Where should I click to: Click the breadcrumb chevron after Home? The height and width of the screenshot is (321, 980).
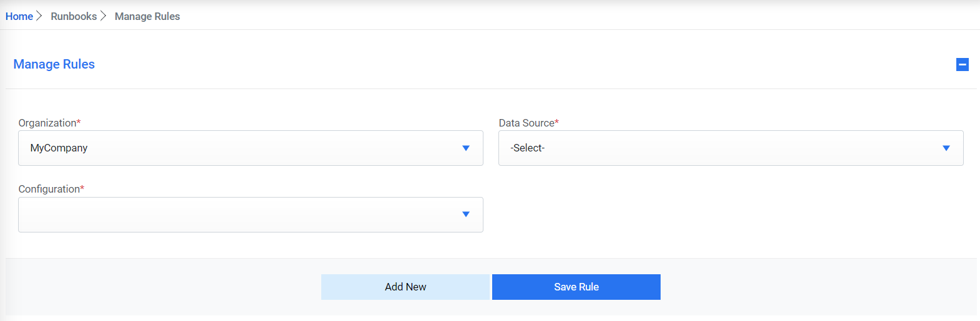coord(39,16)
